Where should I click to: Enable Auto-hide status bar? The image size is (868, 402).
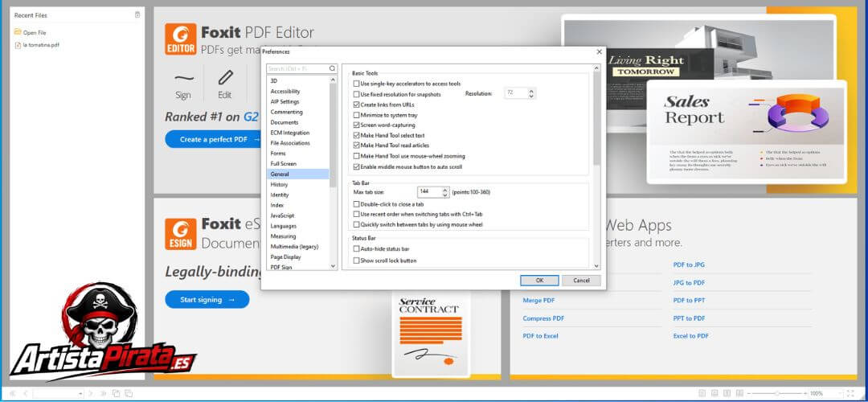coord(357,249)
